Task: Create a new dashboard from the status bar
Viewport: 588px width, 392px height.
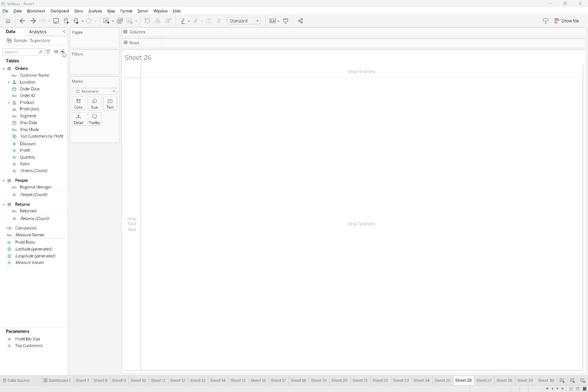Action: click(572, 380)
